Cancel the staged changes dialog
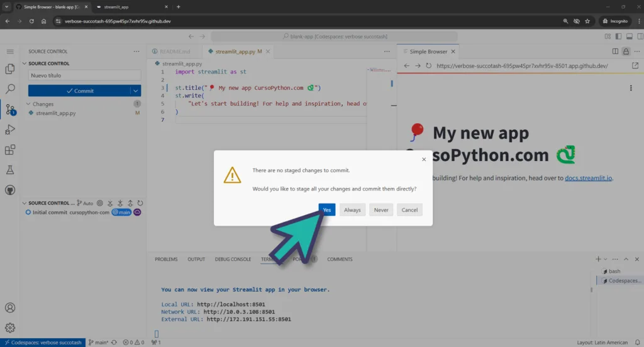Screen dimensions: 644x347 409,210
